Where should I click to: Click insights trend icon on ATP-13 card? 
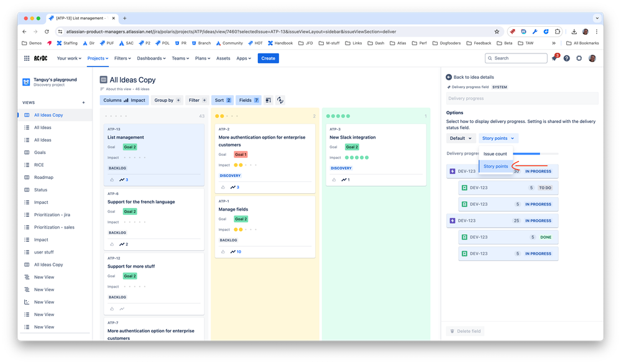click(122, 180)
